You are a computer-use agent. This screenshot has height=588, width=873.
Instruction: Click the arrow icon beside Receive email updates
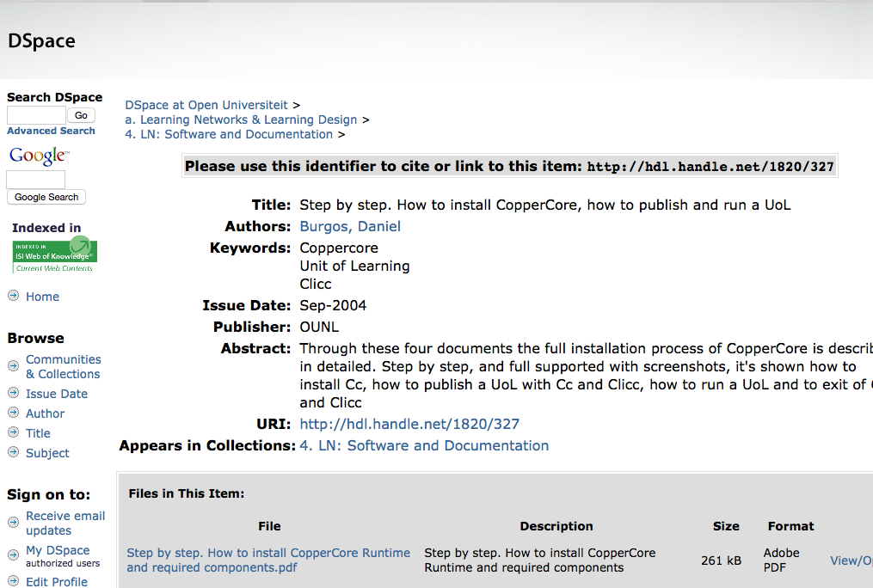(x=13, y=522)
